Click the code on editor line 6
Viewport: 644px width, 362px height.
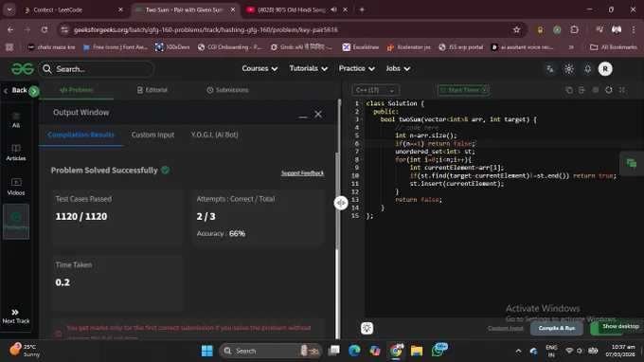[436, 143]
